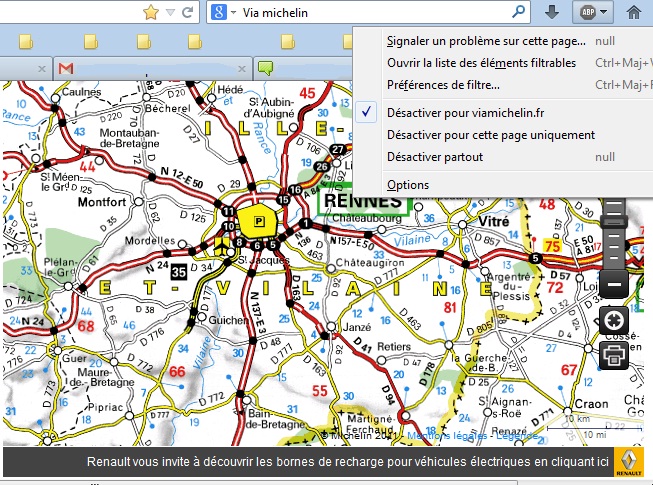Click the Châteaugiron town label
Viewport: 653px width, 485px height.
pyautogui.click(x=370, y=263)
